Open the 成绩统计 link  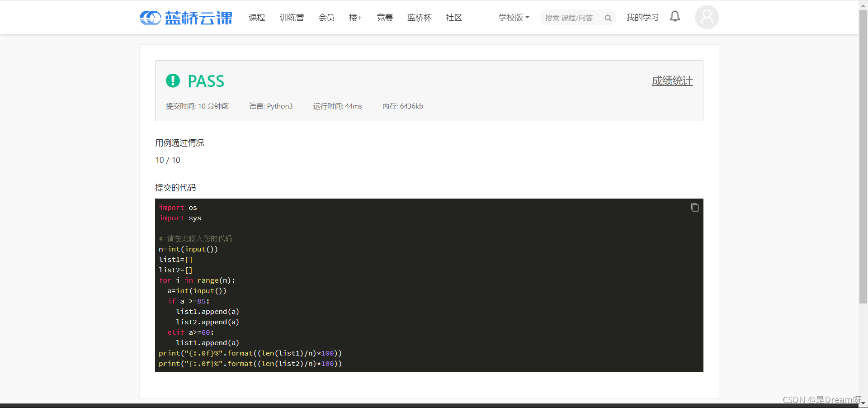(x=672, y=81)
